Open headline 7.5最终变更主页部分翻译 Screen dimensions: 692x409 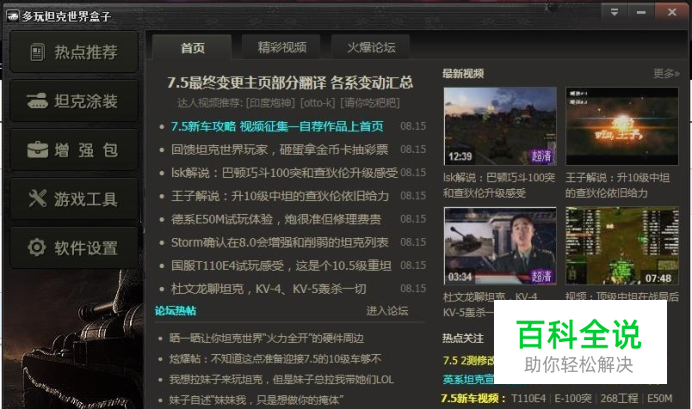pyautogui.click(x=290, y=83)
